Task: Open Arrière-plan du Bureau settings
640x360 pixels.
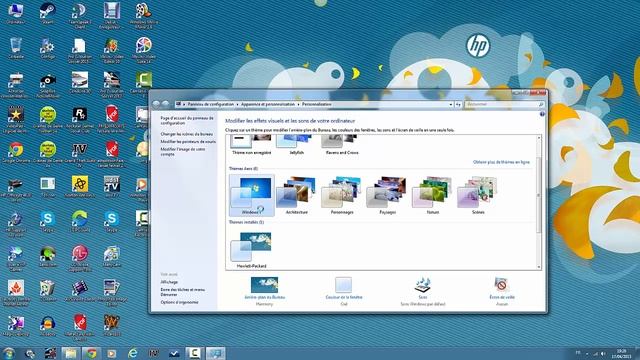Action: (x=264, y=291)
